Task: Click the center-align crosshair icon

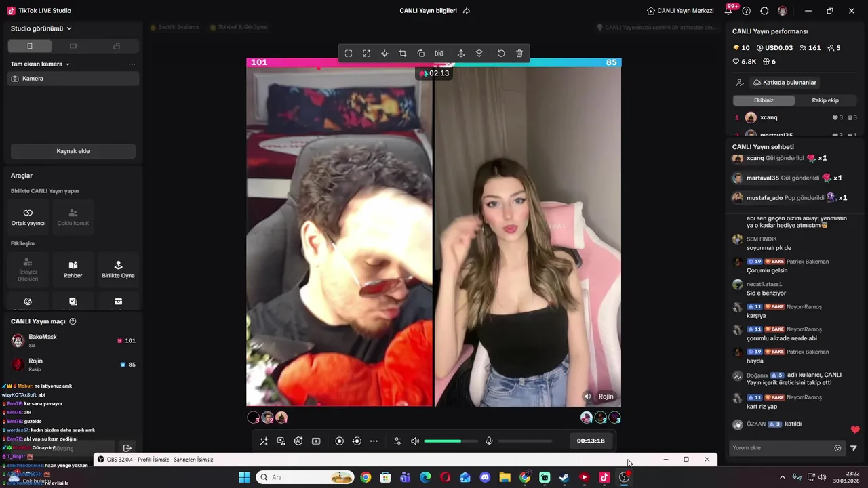Action: click(x=384, y=54)
